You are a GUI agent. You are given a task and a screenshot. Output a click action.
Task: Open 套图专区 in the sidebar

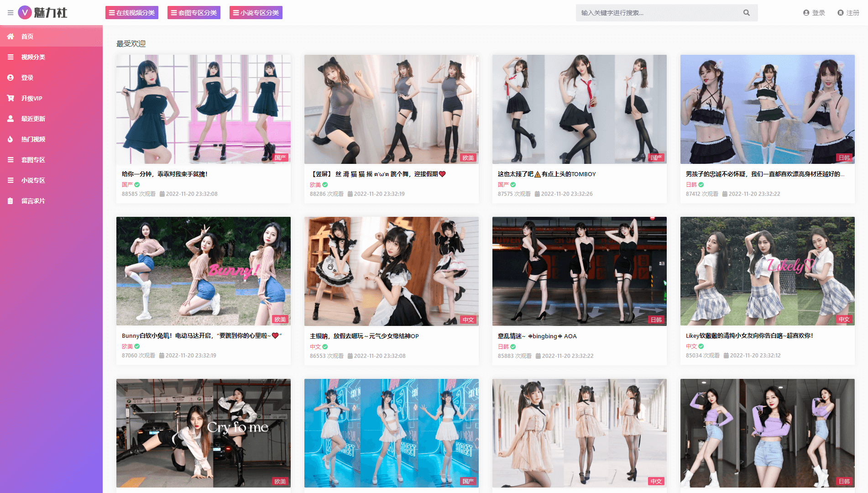tap(33, 160)
